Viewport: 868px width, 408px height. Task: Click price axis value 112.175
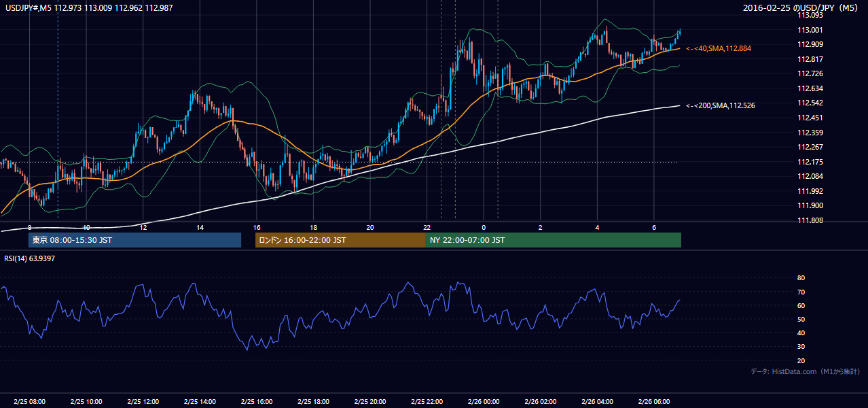pos(811,162)
